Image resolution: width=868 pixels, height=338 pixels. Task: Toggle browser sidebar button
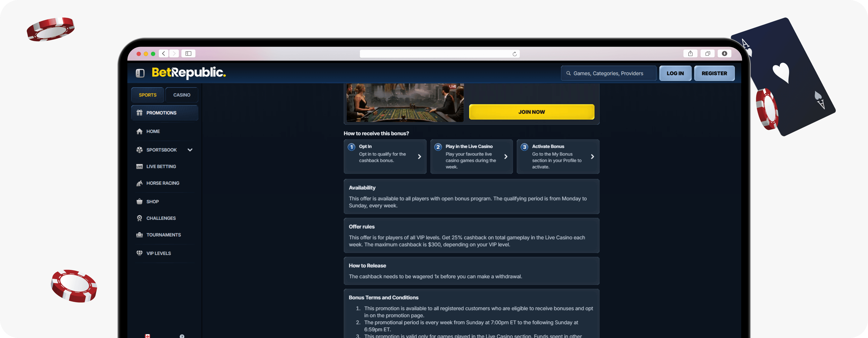pos(188,53)
